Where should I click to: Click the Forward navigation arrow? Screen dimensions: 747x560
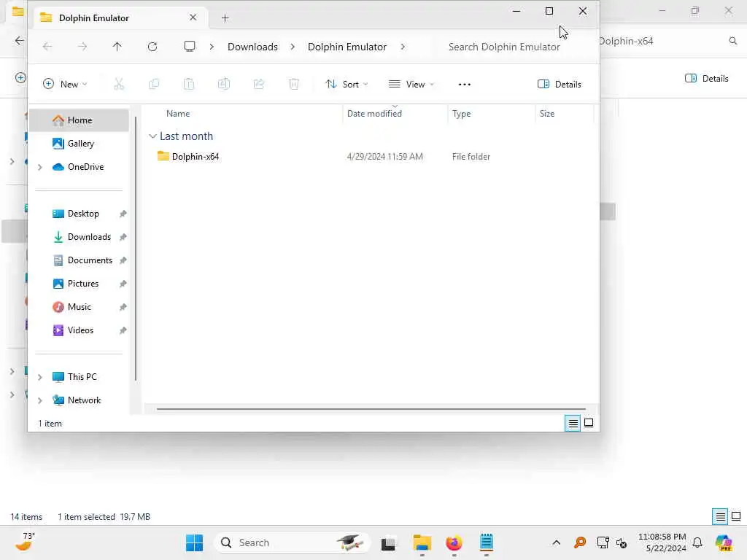tap(82, 47)
